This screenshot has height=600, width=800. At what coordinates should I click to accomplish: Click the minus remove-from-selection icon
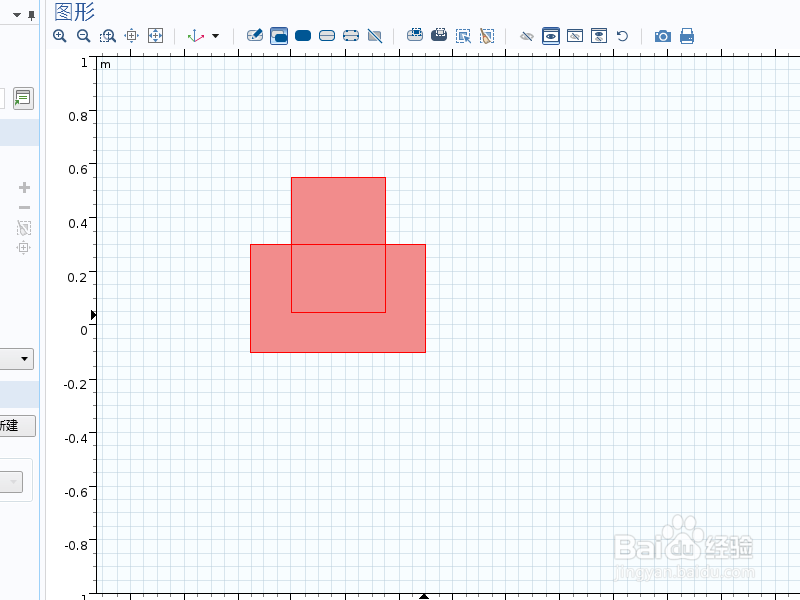[24, 208]
